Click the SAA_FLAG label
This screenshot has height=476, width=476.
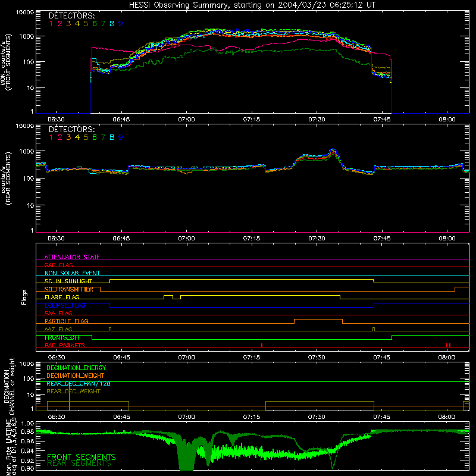[58, 314]
